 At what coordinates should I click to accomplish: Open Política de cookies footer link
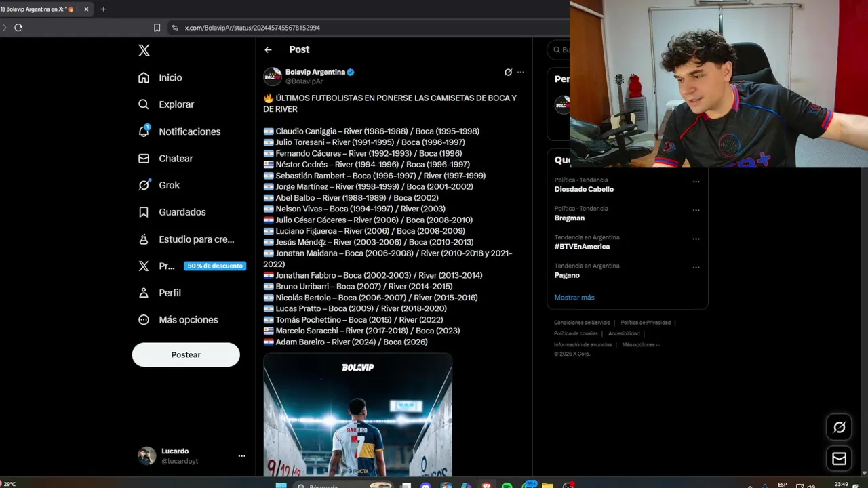(576, 333)
